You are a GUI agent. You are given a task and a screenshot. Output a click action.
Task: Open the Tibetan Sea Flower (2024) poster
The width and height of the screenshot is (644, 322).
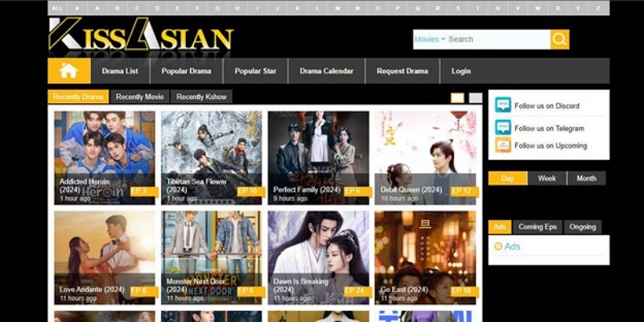211,158
